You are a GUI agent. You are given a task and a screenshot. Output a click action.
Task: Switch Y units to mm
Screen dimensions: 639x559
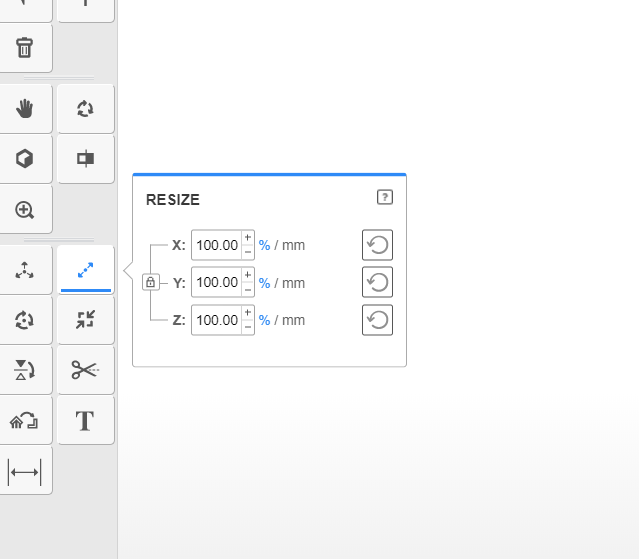click(x=293, y=283)
